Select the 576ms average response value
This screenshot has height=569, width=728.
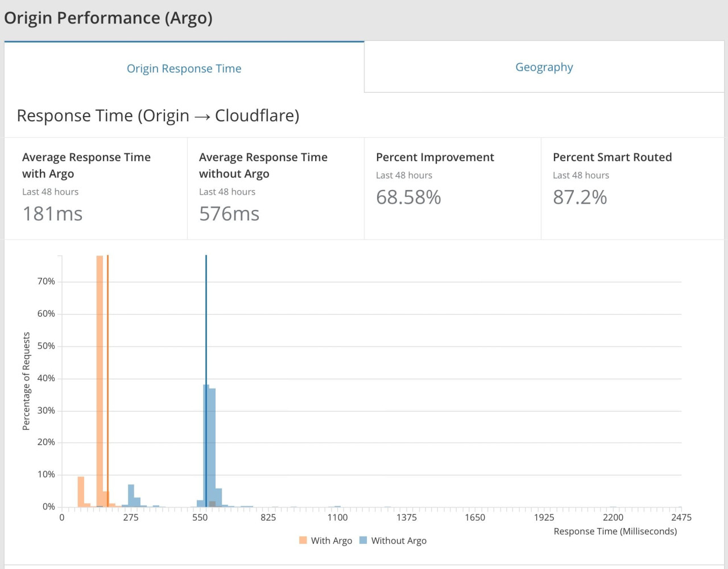tap(229, 214)
